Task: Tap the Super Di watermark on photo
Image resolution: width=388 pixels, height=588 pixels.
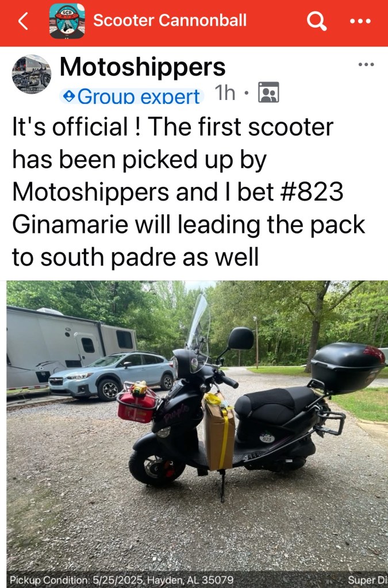Action: [x=368, y=580]
